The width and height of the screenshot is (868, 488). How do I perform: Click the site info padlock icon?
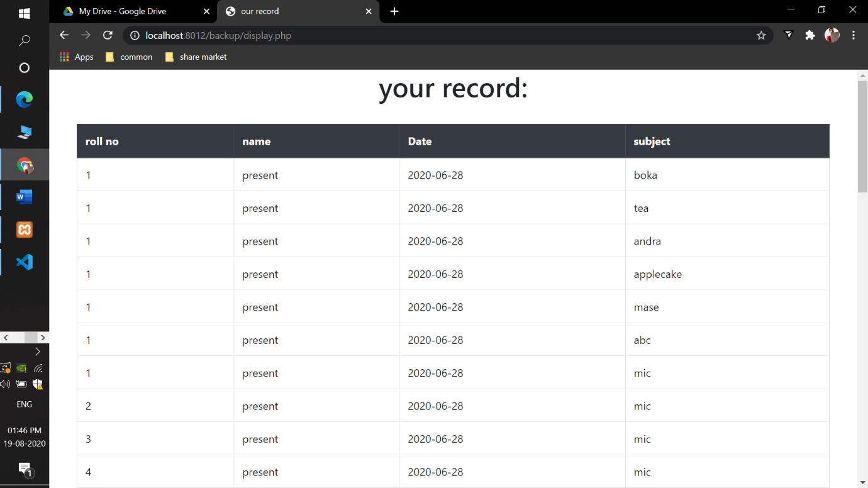(x=135, y=36)
